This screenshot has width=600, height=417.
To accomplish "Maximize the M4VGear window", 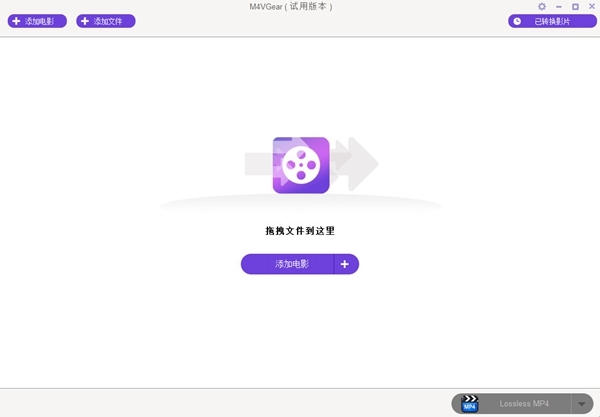I will point(575,7).
